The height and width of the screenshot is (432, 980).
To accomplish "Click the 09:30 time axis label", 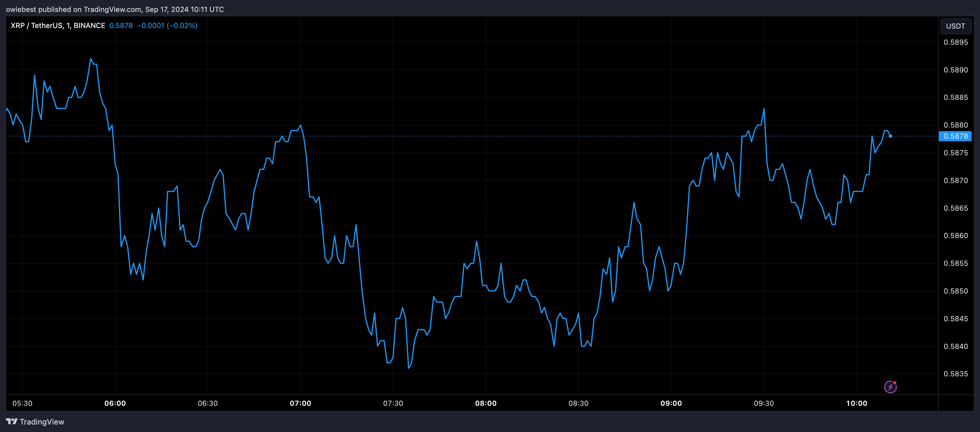I will click(764, 403).
